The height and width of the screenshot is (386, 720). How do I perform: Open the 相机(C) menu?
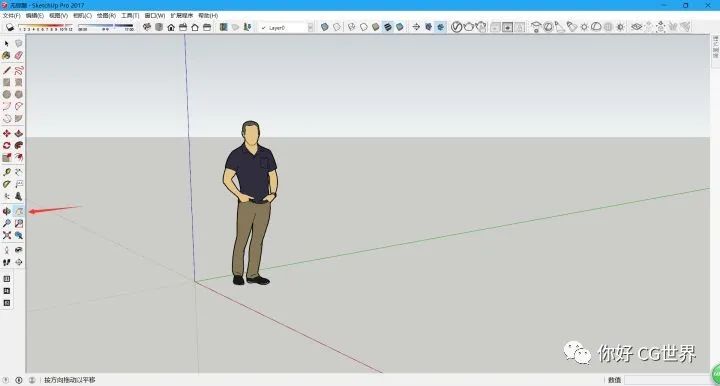pos(82,16)
